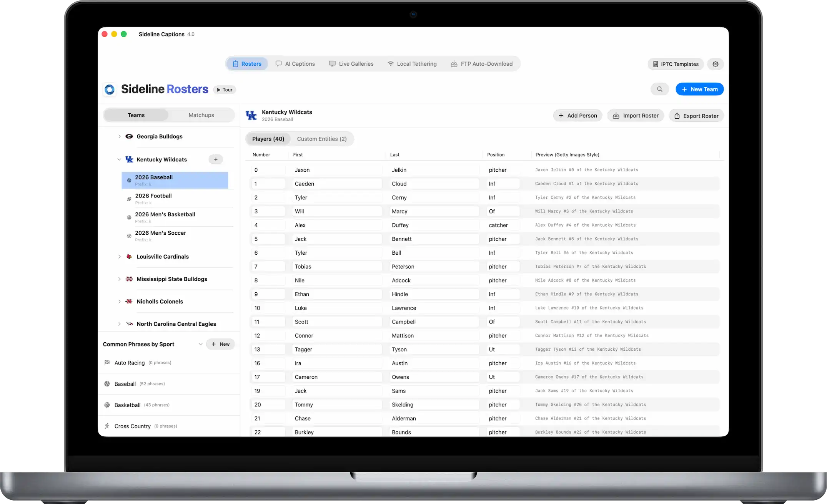Open Basketball (43 phrases) list
The image size is (827, 504).
(169, 405)
